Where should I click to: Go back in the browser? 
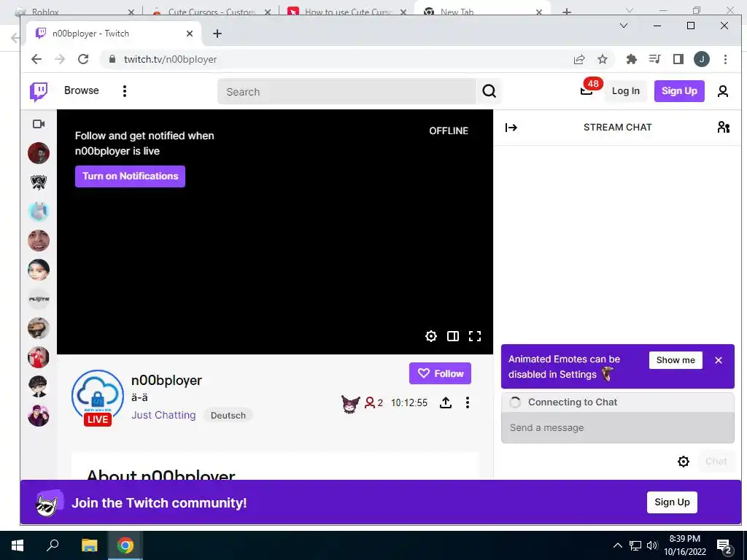tap(36, 59)
